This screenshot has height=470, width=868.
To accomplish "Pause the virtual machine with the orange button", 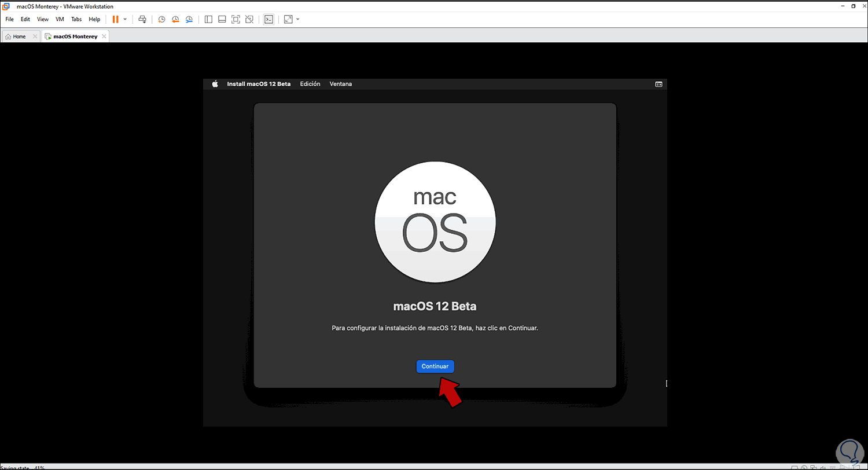I will coord(115,19).
